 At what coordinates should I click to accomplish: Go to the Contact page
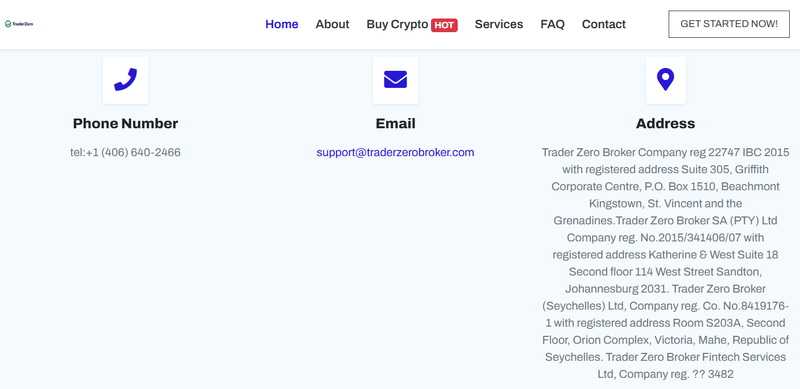tap(604, 24)
